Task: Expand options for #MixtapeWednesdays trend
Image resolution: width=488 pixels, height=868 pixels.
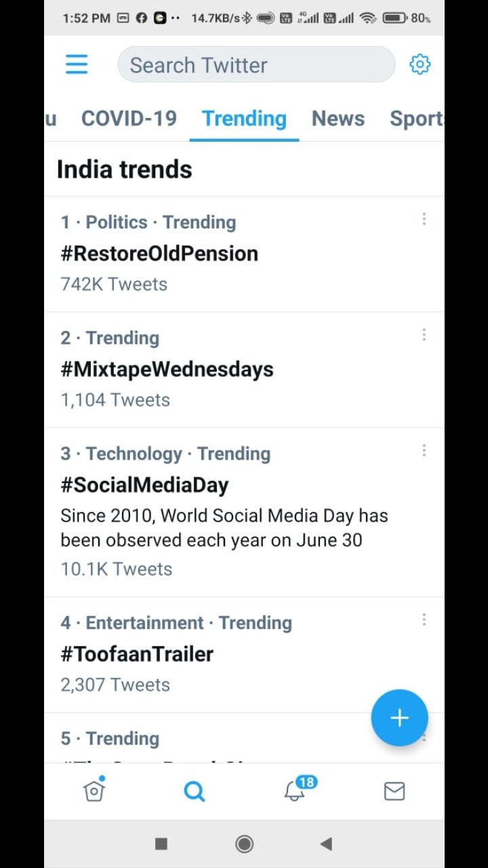Action: point(424,335)
